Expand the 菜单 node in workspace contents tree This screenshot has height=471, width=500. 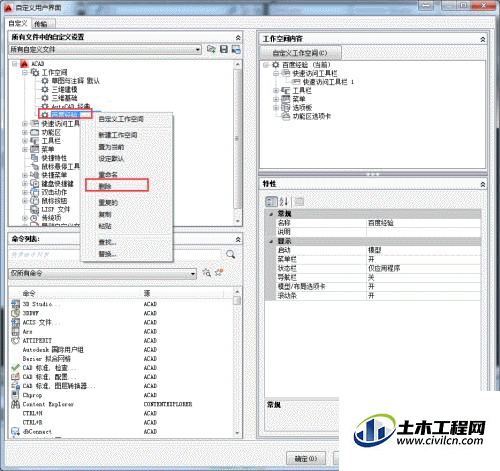coord(276,99)
